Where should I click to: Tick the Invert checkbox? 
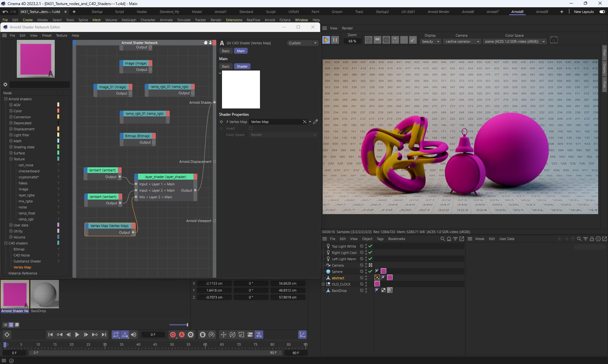tap(251, 128)
